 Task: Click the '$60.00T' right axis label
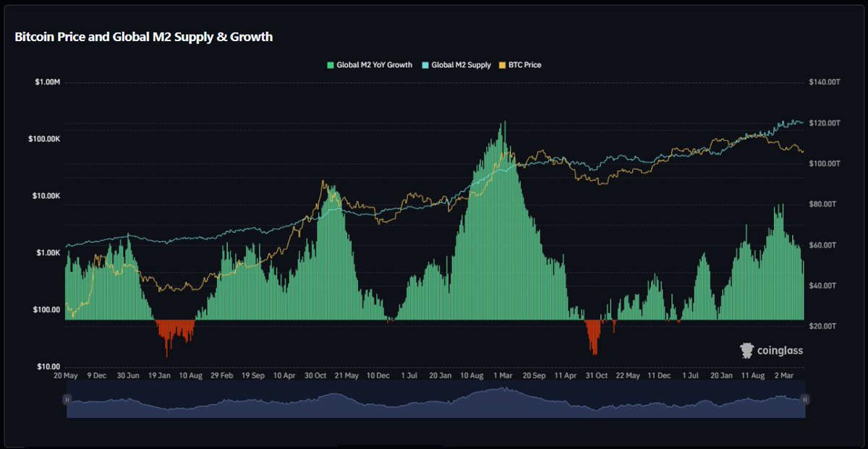tap(824, 245)
